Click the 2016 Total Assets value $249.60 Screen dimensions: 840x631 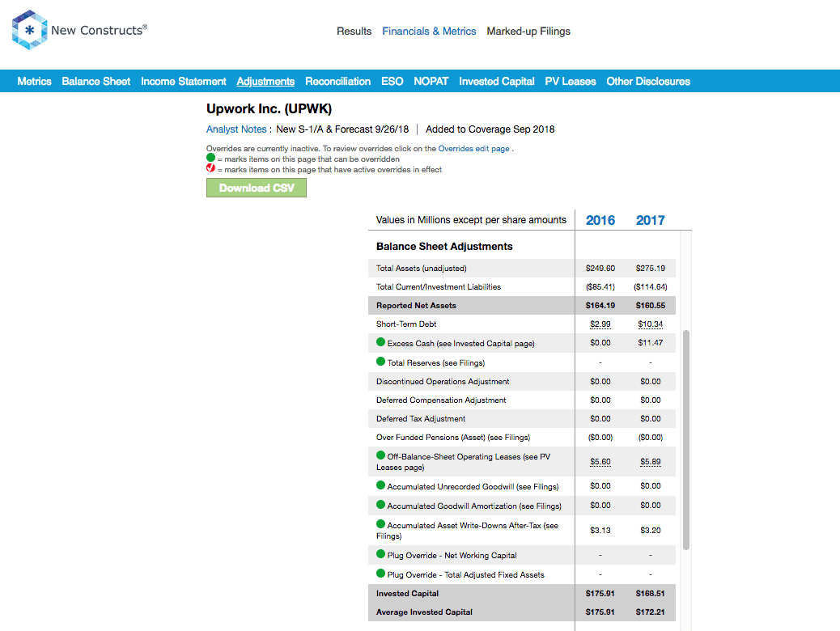tap(600, 269)
